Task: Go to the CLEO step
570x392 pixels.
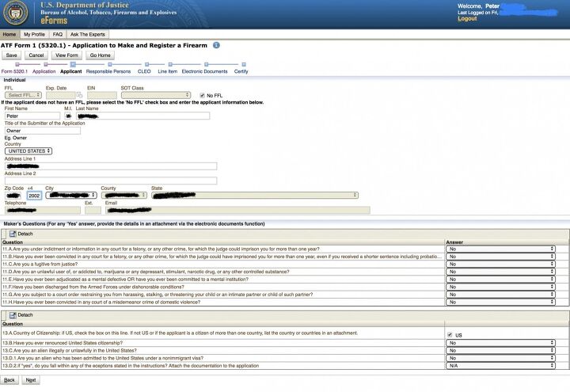Action: (144, 71)
